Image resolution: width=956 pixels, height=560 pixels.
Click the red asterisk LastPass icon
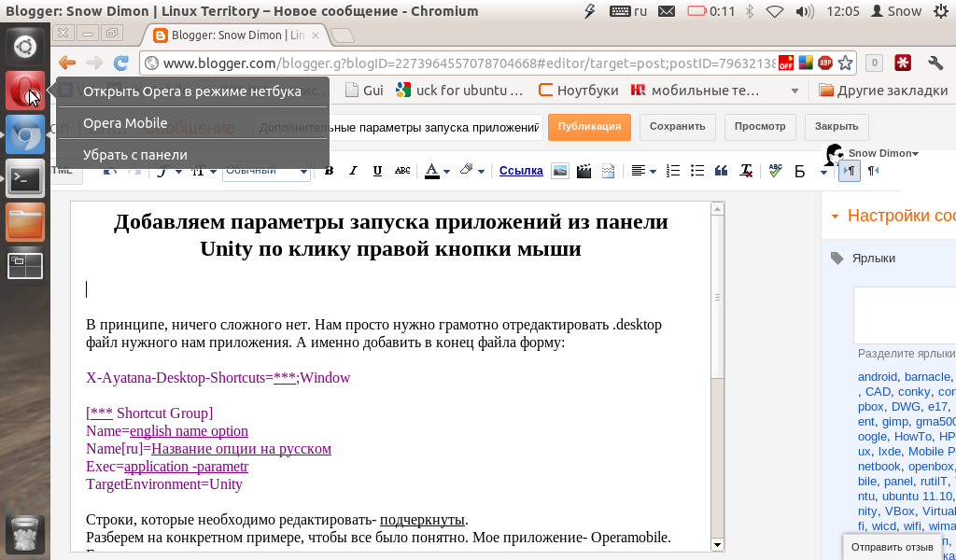coord(903,63)
